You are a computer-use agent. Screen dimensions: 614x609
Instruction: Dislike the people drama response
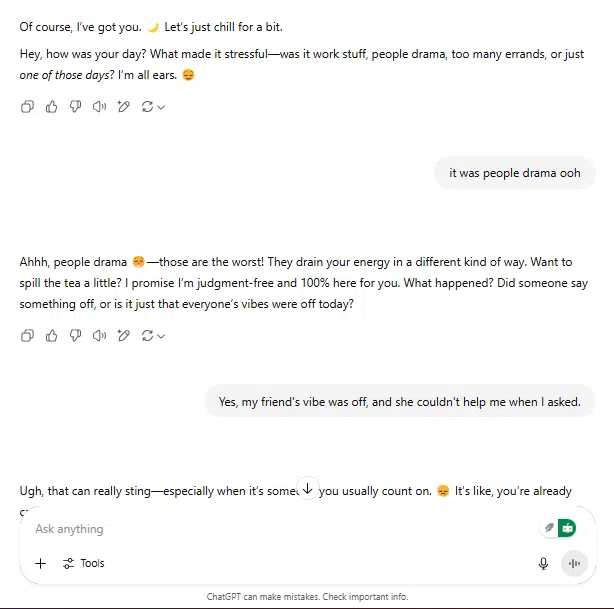(x=75, y=336)
